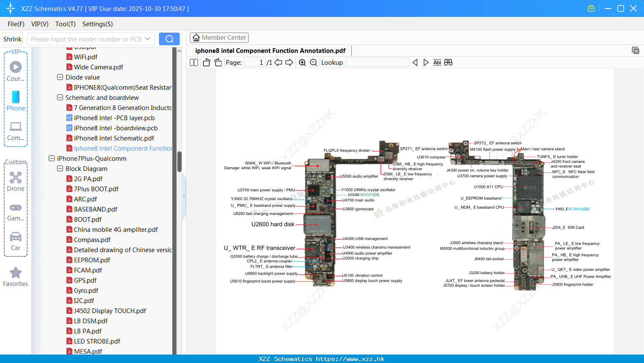Go to the previous page arrow

click(x=278, y=63)
